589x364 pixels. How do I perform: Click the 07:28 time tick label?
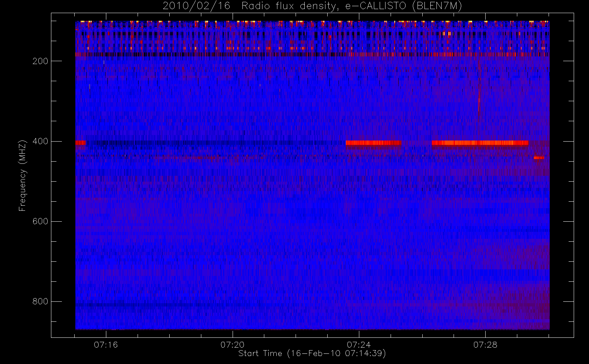(485, 344)
